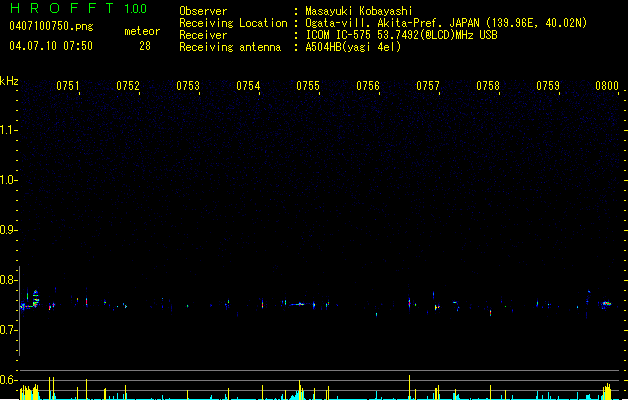Click the Receiving antenna label
629x400 pixels.
[x=230, y=47]
